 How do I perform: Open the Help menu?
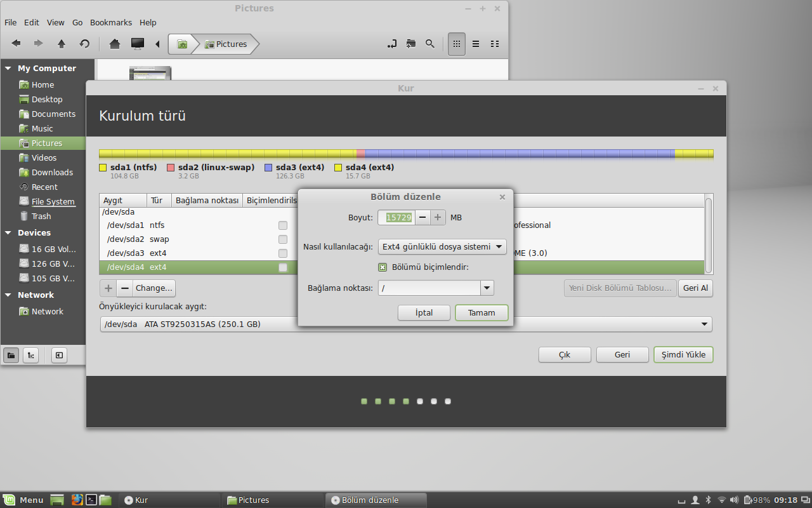[148, 22]
